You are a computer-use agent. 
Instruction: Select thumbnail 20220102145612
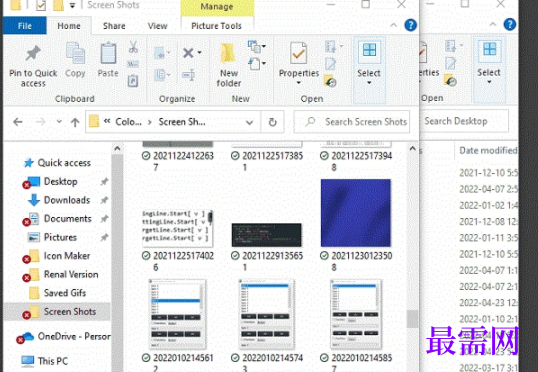(x=177, y=314)
